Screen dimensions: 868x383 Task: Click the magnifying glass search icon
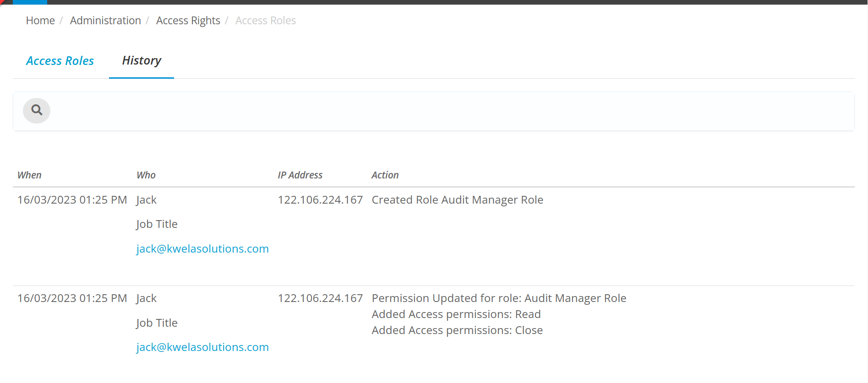37,110
